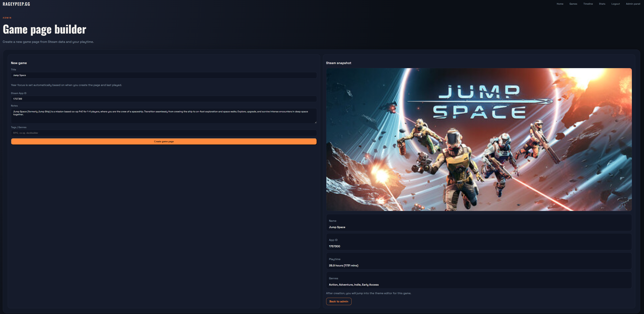644x314 pixels.
Task: Open the Games section
Action: [573, 4]
